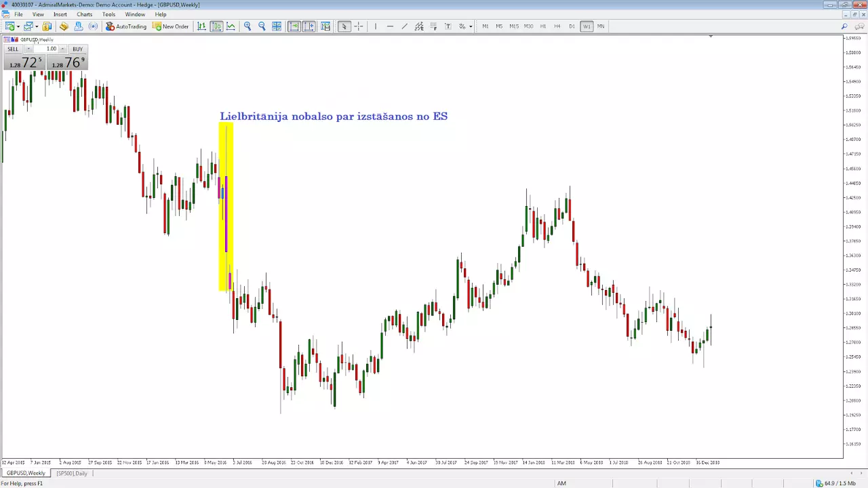The height and width of the screenshot is (488, 868).
Task: Decrease trade volume with down arrow
Action: [28, 49]
